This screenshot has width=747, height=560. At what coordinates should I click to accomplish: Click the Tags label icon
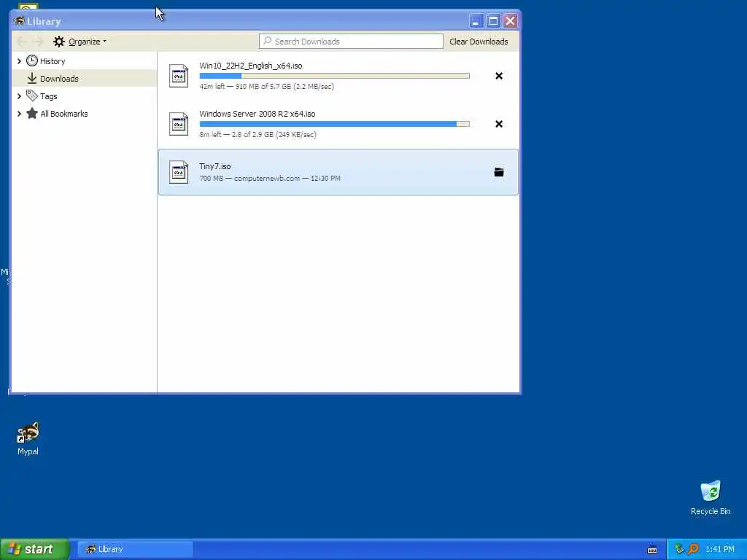[x=32, y=96]
